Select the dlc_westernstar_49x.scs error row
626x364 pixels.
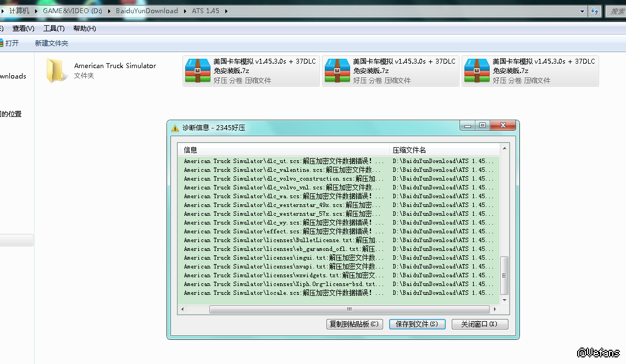(x=339, y=205)
